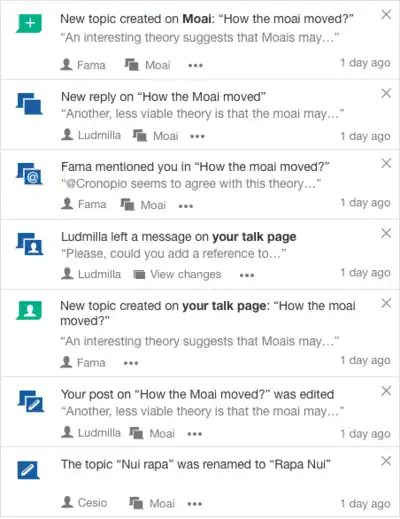
Task: Click View changes link
Action: (177, 274)
